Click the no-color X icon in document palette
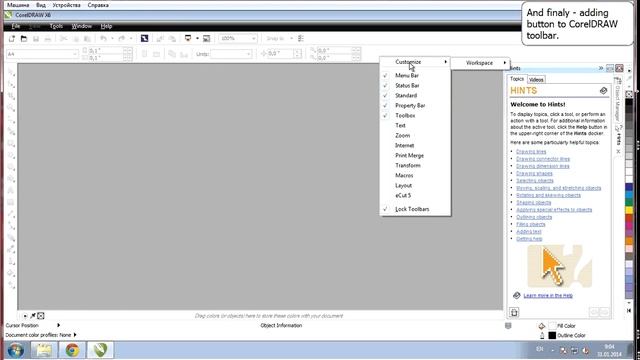 tap(41, 316)
